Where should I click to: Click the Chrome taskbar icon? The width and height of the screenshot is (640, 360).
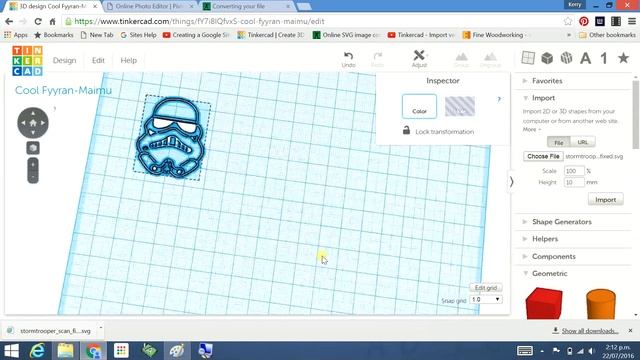click(93, 351)
